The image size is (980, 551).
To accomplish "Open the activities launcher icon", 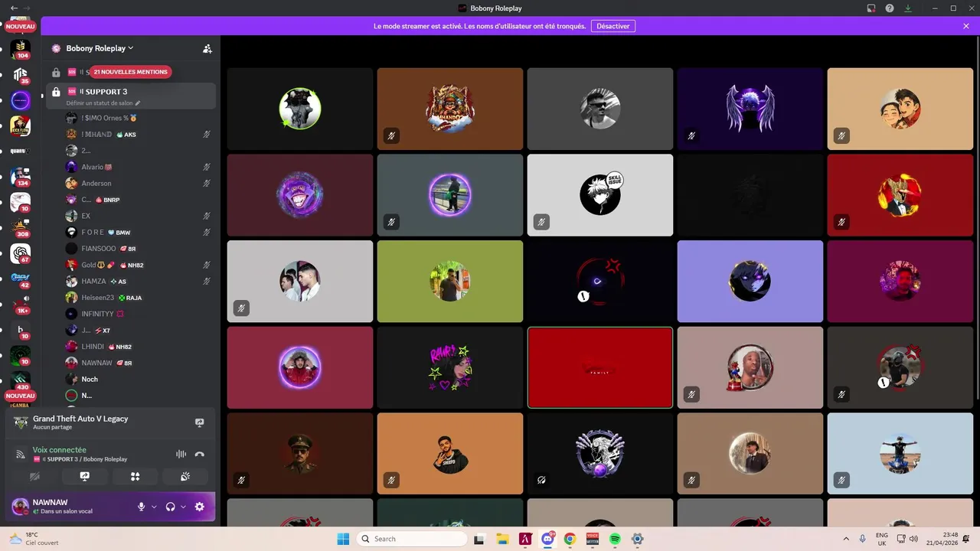I will pyautogui.click(x=135, y=476).
